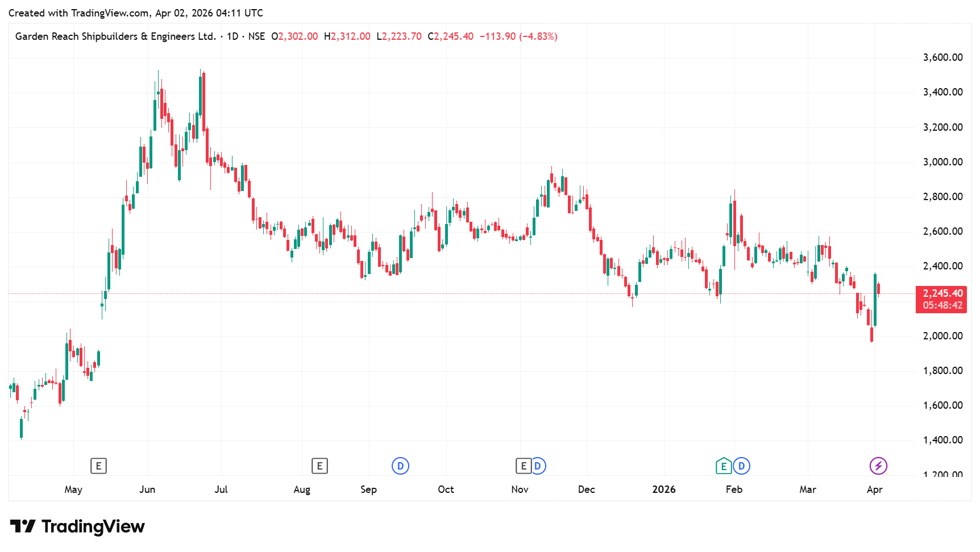Screen dimensions: 980x552
Task: Click the dividend marker near Feb
Action: tap(741, 466)
